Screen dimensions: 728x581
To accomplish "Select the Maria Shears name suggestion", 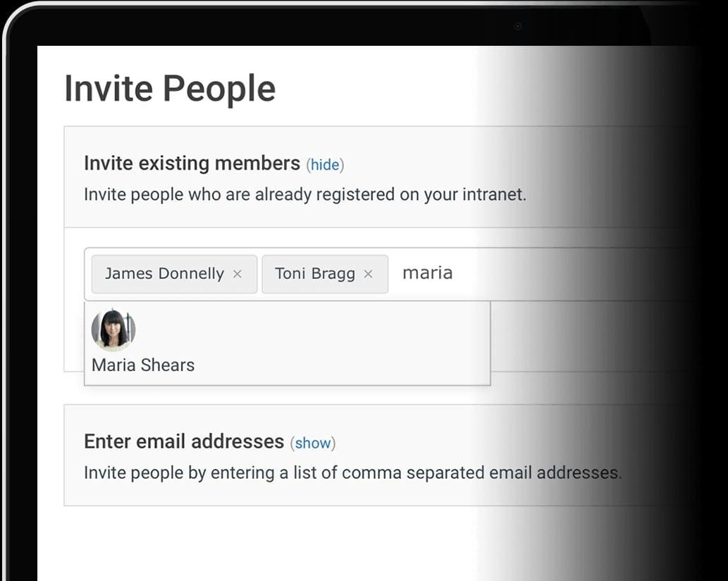I will pyautogui.click(x=143, y=365).
